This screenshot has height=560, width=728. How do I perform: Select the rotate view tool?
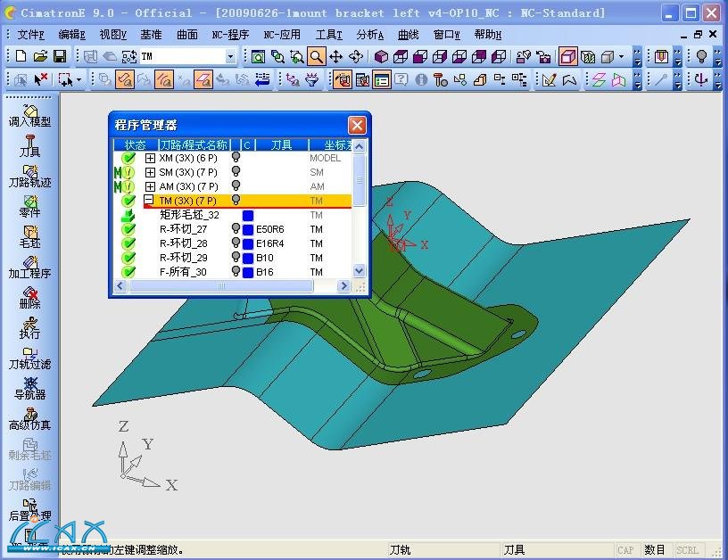coord(356,56)
